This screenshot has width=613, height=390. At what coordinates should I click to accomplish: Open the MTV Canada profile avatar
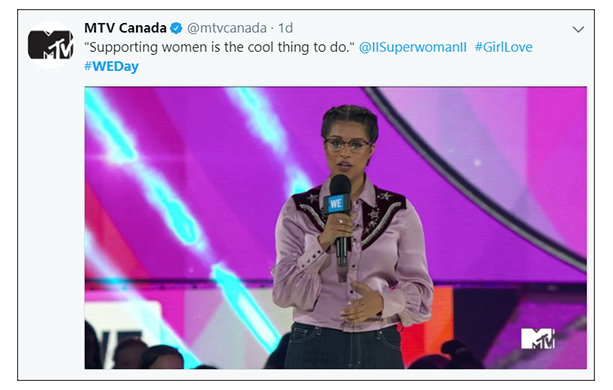pos(51,45)
